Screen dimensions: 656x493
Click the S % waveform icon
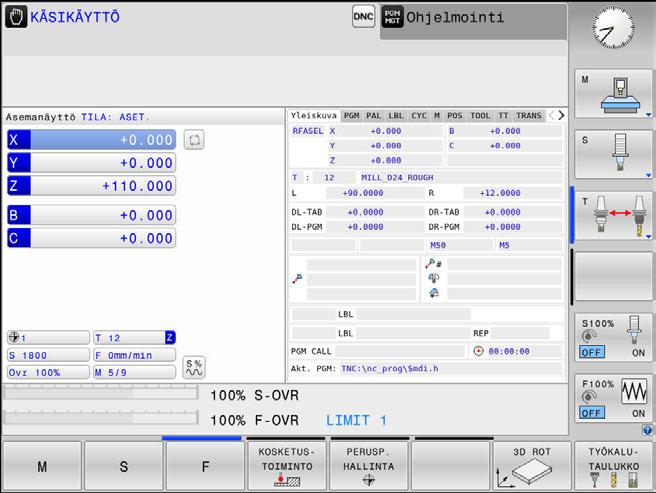(194, 368)
